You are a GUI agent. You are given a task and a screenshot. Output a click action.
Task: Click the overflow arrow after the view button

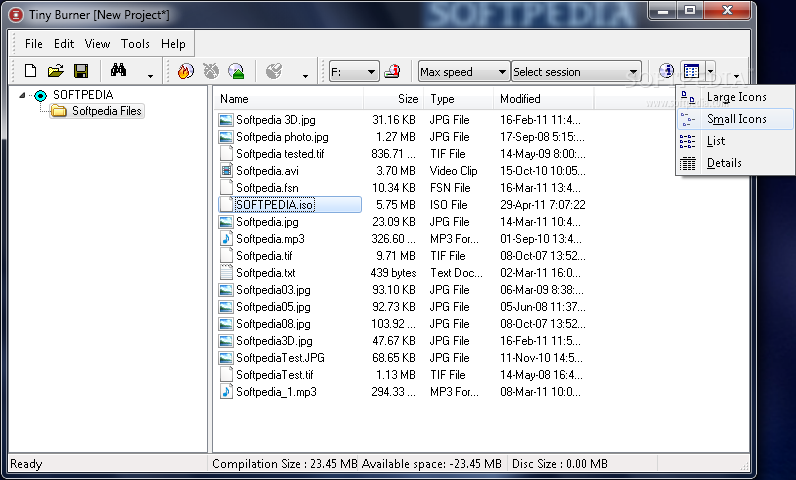pyautogui.click(x=736, y=76)
